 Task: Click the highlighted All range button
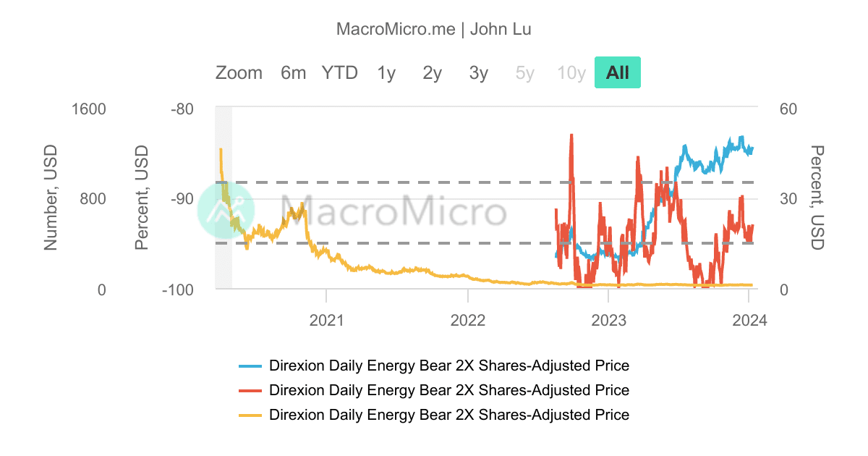click(617, 72)
